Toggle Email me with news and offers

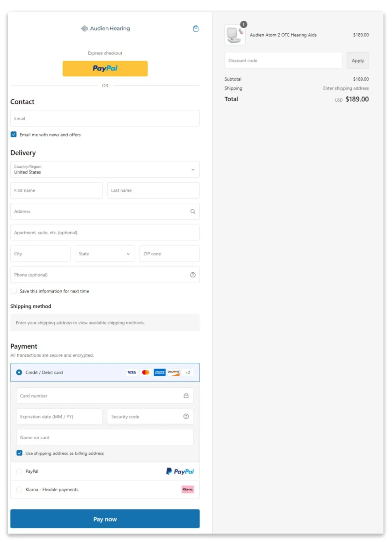14,134
